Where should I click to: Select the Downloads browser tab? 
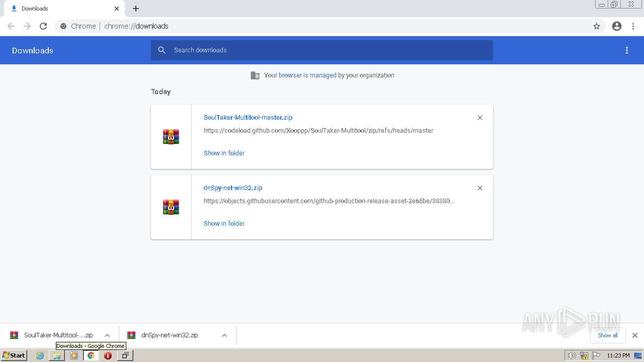tap(64, 9)
